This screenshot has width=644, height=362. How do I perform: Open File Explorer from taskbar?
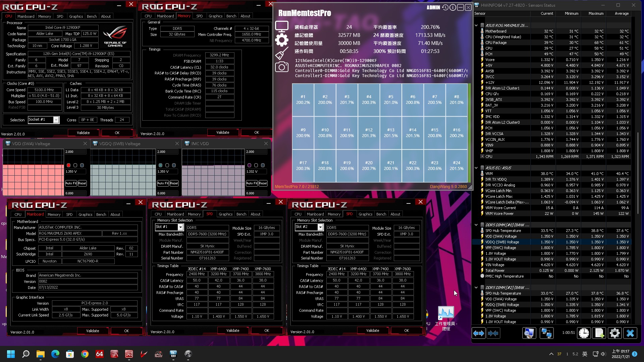[x=41, y=354]
